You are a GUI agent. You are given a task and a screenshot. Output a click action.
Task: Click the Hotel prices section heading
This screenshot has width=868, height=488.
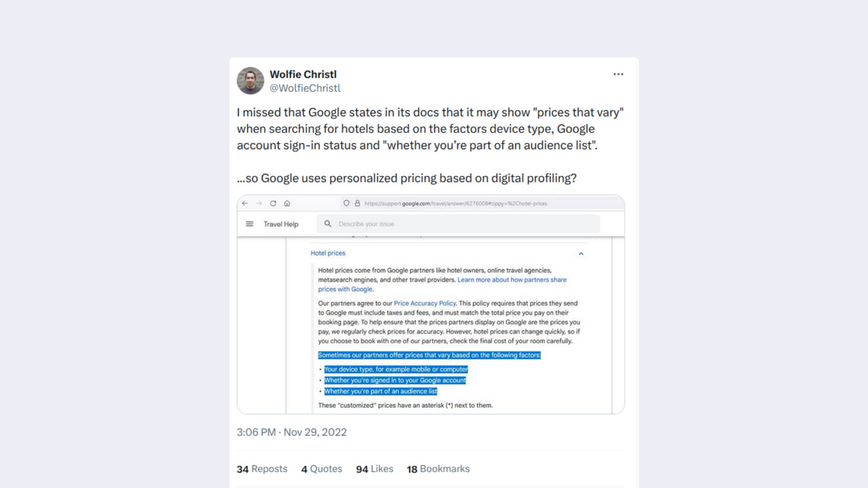point(328,253)
